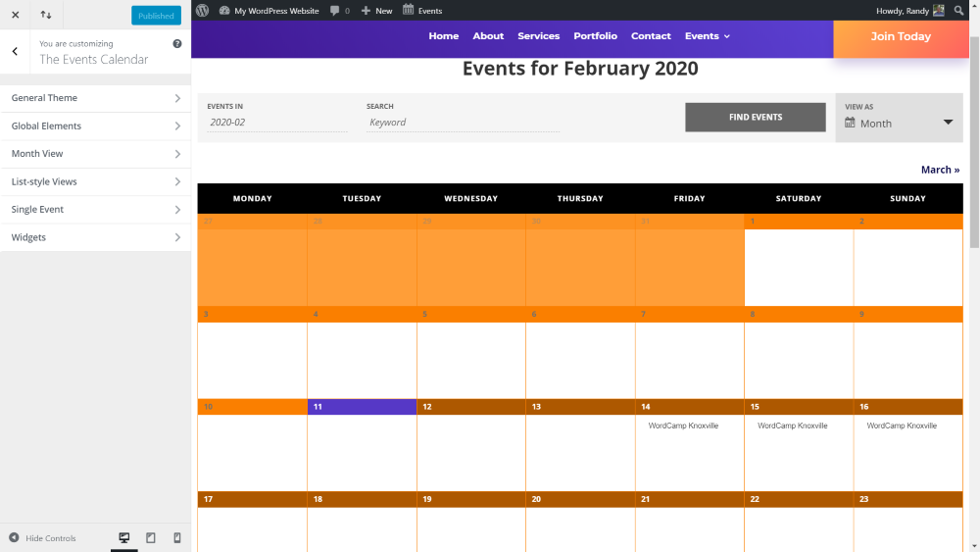
Task: Expand the Events nav dropdown
Action: [x=708, y=36]
